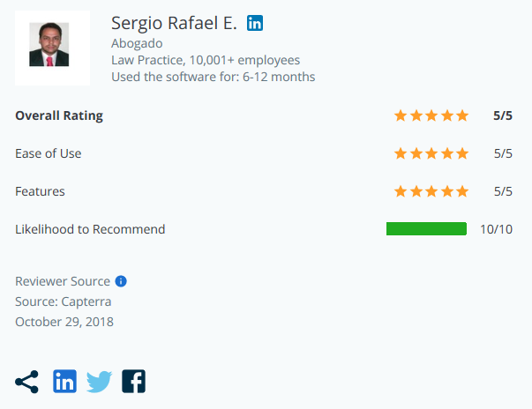This screenshot has width=532, height=409.
Task: Share review on Twitter
Action: click(100, 382)
